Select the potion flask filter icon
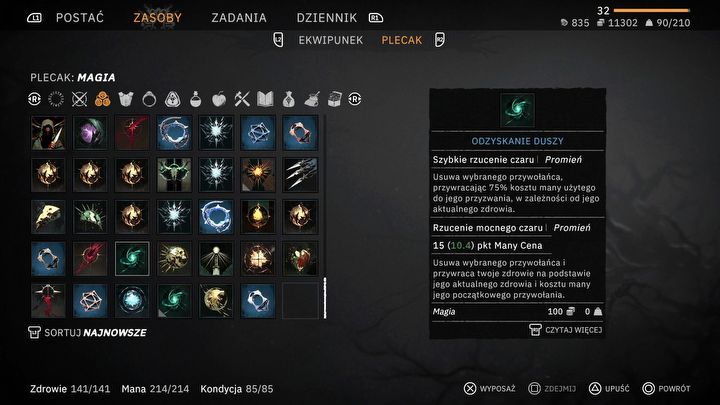Viewport: 720px width, 405px height. [196, 99]
